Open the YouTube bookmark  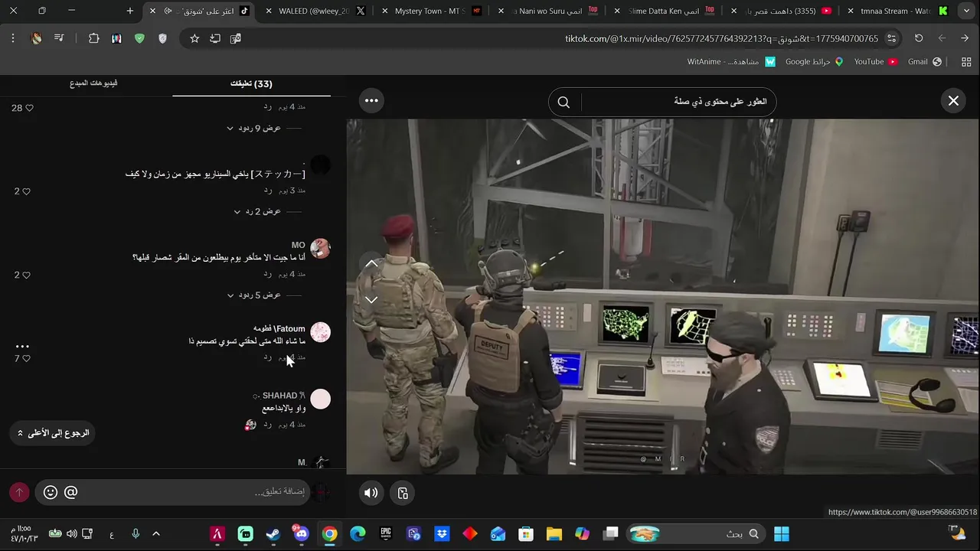(876, 62)
